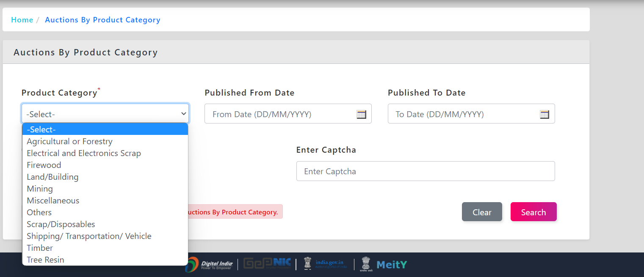Choose Land/Building category option
The height and width of the screenshot is (277, 644).
click(x=53, y=177)
